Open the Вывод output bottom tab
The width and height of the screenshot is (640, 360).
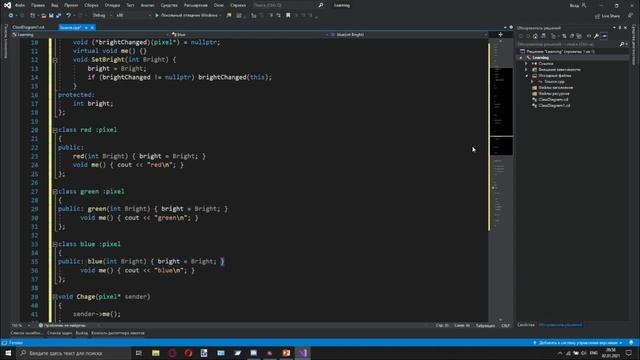click(x=82, y=333)
